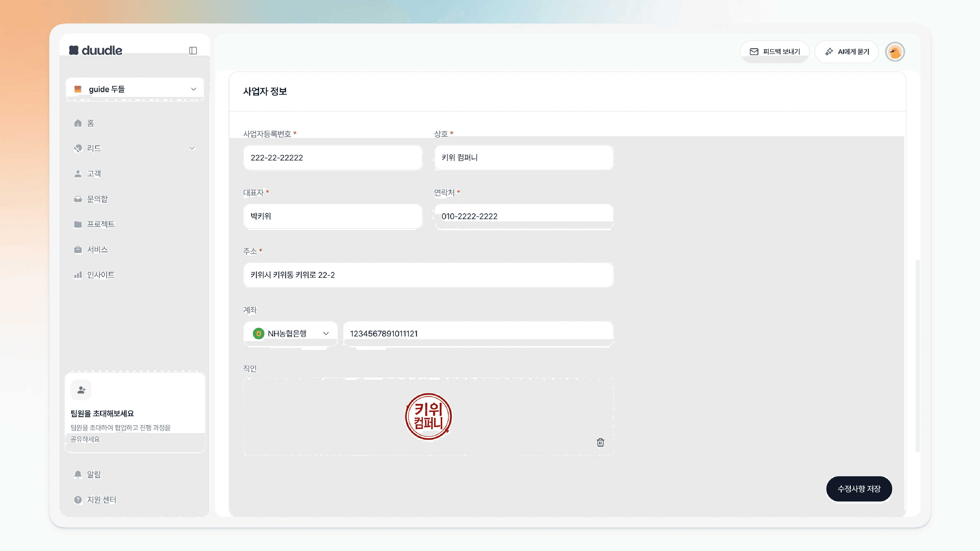The image size is (980, 551).
Task: Click the 주소 address field
Action: 428,275
